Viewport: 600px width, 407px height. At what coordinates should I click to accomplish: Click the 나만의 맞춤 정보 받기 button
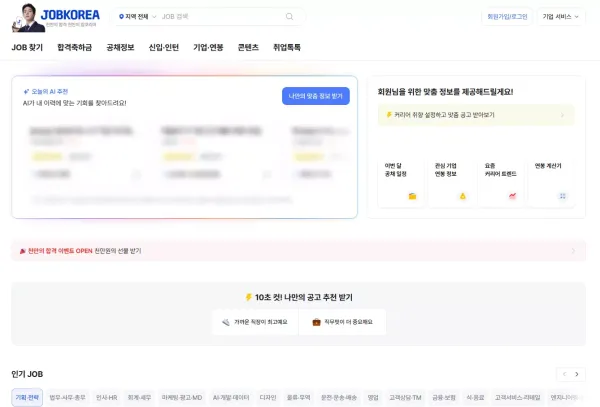316,96
